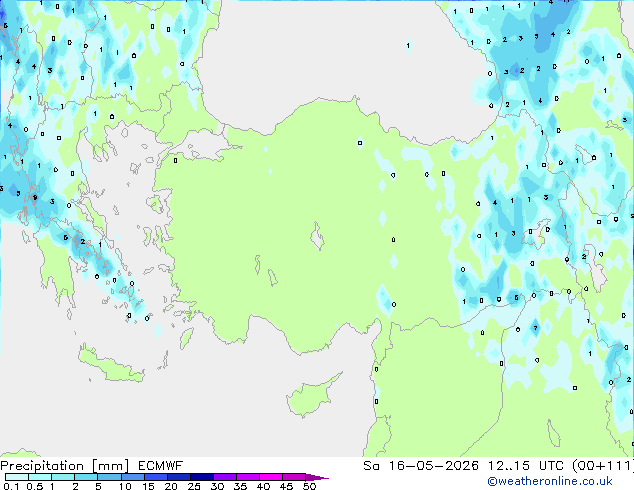The image size is (634, 490).
Task: Click the legend label '40'
Action: [263, 486]
